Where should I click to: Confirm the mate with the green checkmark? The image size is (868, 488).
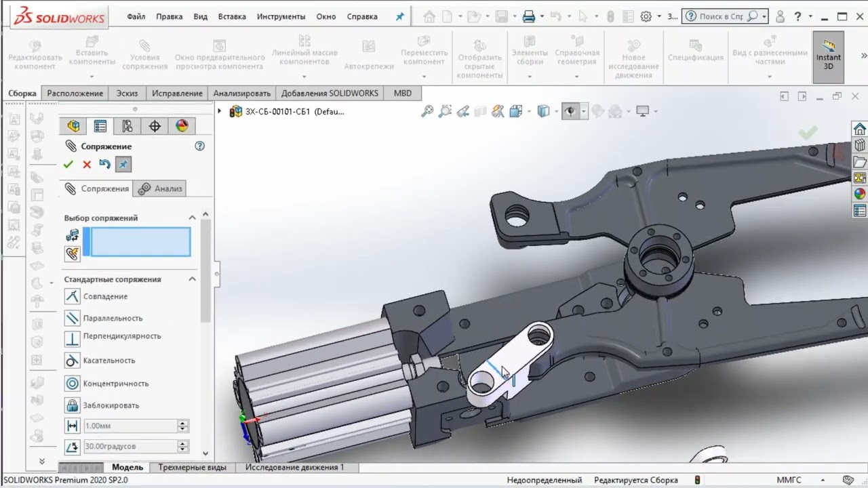coord(68,164)
